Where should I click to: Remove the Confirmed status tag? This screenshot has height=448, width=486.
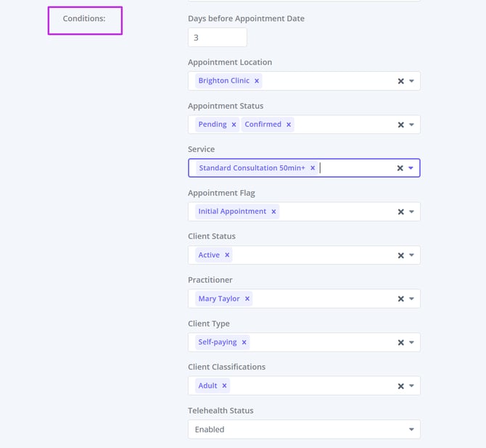[289, 125]
